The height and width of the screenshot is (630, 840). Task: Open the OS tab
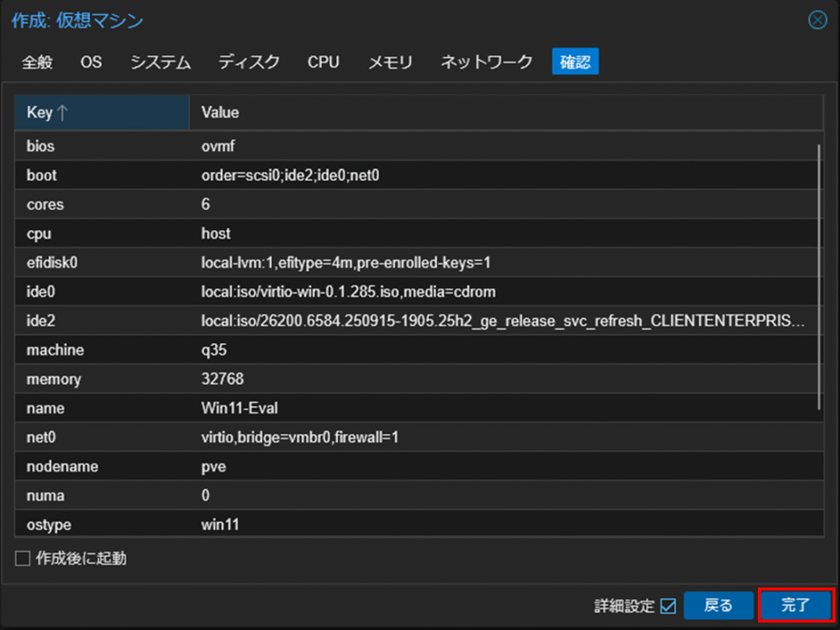click(x=91, y=62)
